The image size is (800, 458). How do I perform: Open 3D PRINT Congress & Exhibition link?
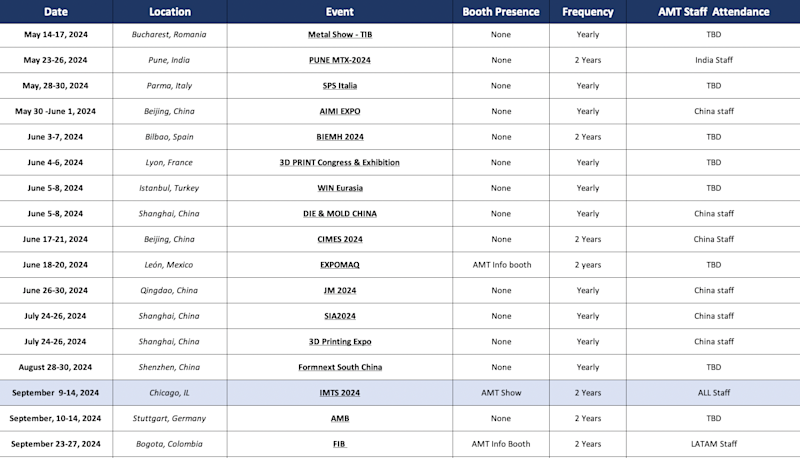[340, 162]
